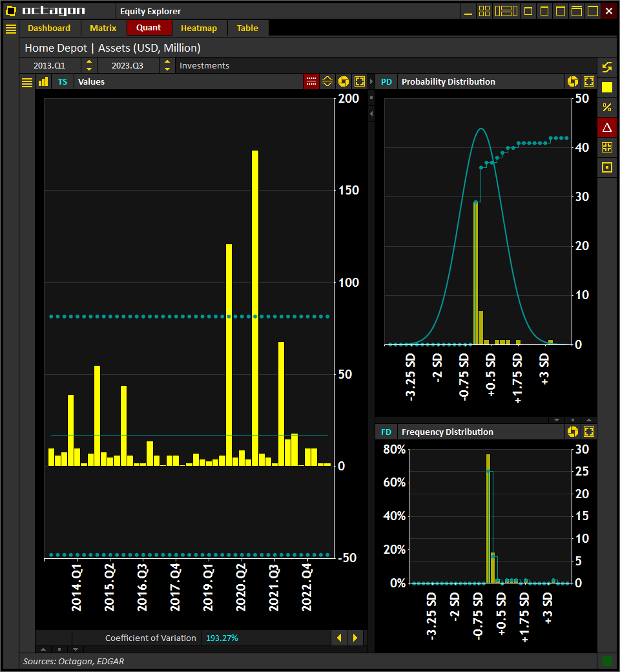Select the Quant tab
This screenshot has height=672, width=620.
click(x=149, y=28)
